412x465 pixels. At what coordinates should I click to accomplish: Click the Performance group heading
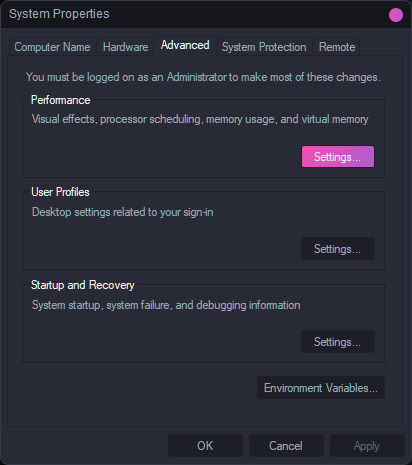tap(61, 100)
